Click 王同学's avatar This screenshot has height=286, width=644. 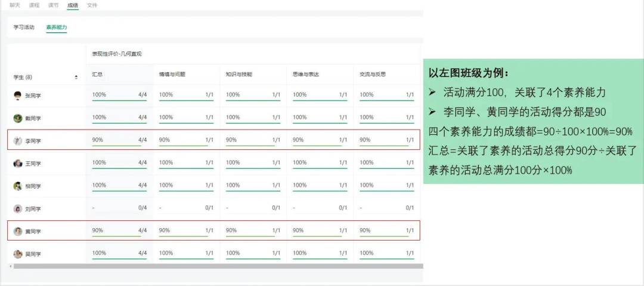click(x=18, y=164)
